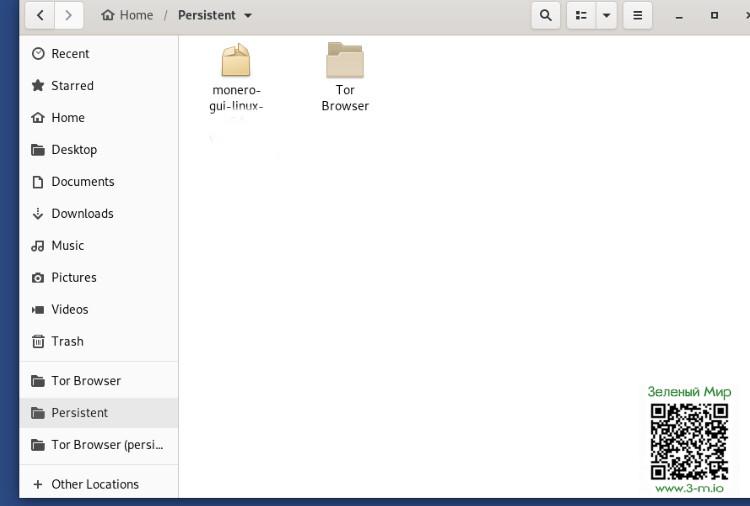Select Desktop in the sidebar

tap(74, 150)
